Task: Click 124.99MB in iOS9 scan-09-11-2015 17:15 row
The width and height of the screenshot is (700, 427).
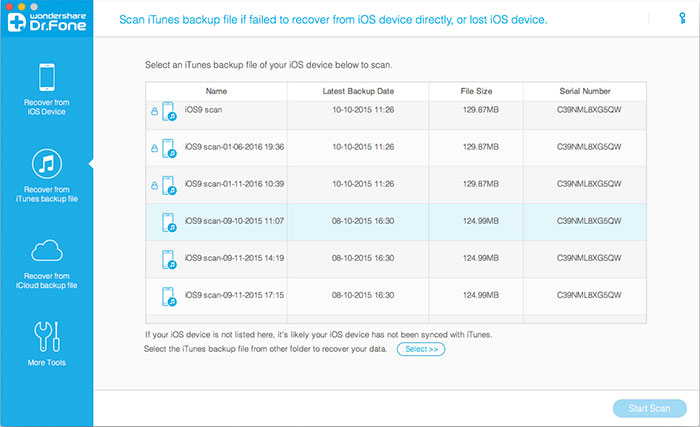Action: click(x=481, y=295)
